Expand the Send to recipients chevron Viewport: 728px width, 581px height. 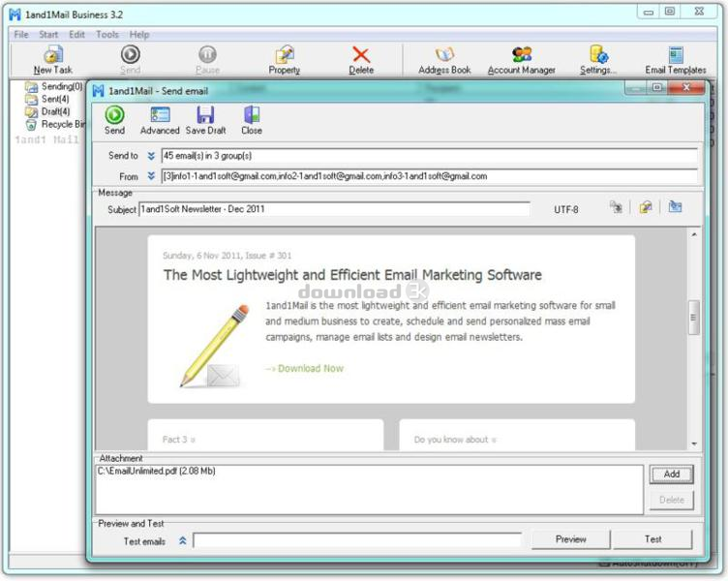[x=151, y=156]
